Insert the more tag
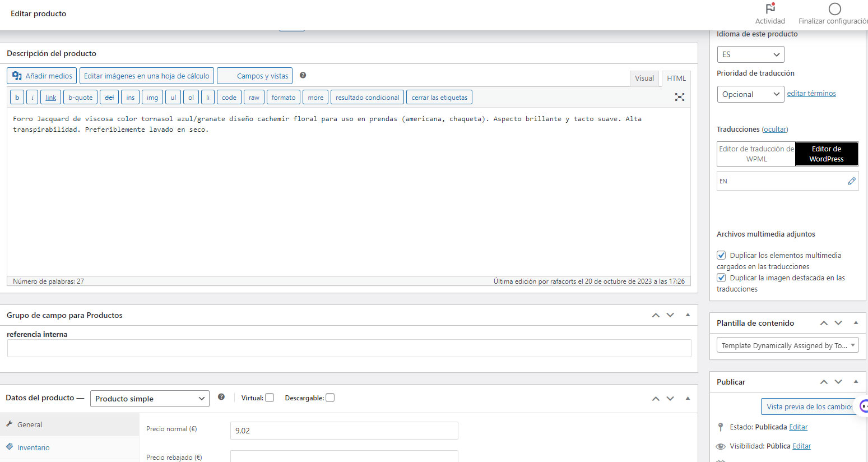Screen dimensions: 868x462 click(315, 98)
